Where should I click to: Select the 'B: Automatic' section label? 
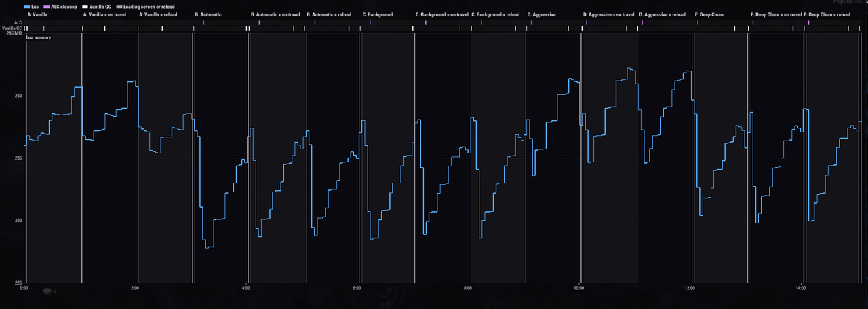[208, 14]
